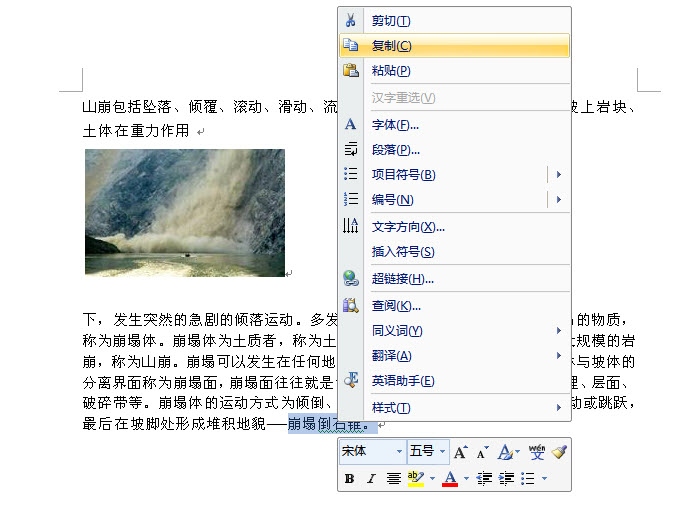Select the Format Painter brush icon
688x515 pixels.
click(559, 451)
